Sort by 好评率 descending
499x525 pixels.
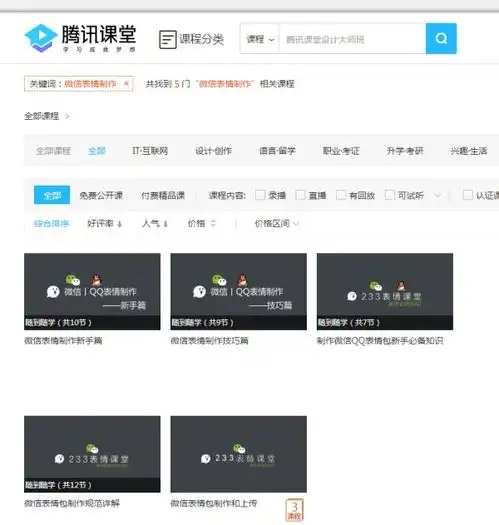coord(104,223)
